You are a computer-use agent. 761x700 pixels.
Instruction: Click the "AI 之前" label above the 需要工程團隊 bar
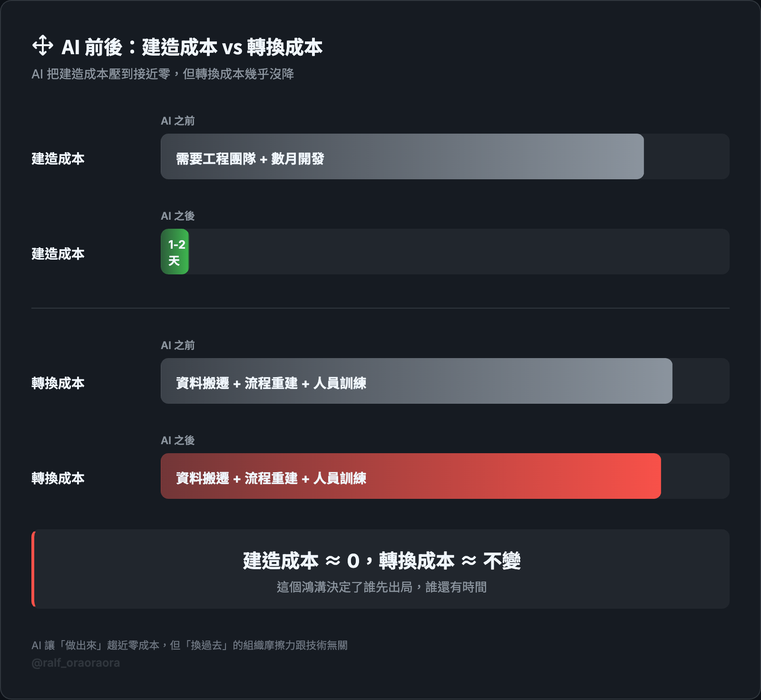point(177,121)
